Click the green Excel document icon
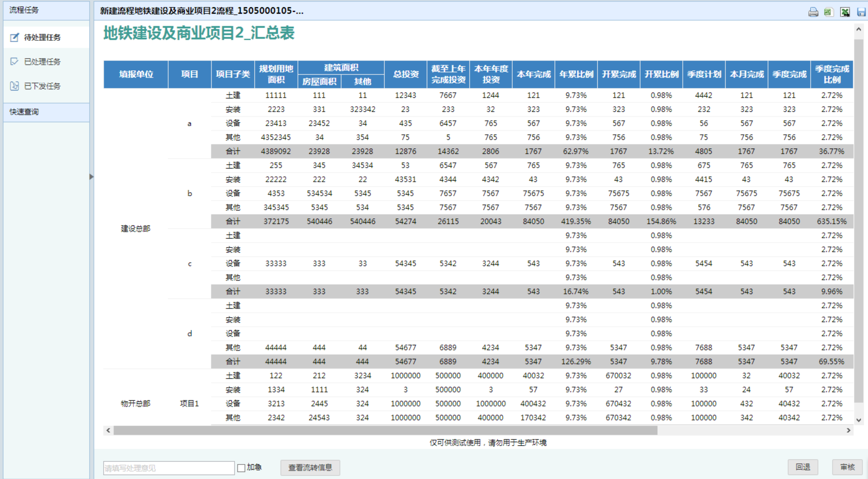 (829, 12)
